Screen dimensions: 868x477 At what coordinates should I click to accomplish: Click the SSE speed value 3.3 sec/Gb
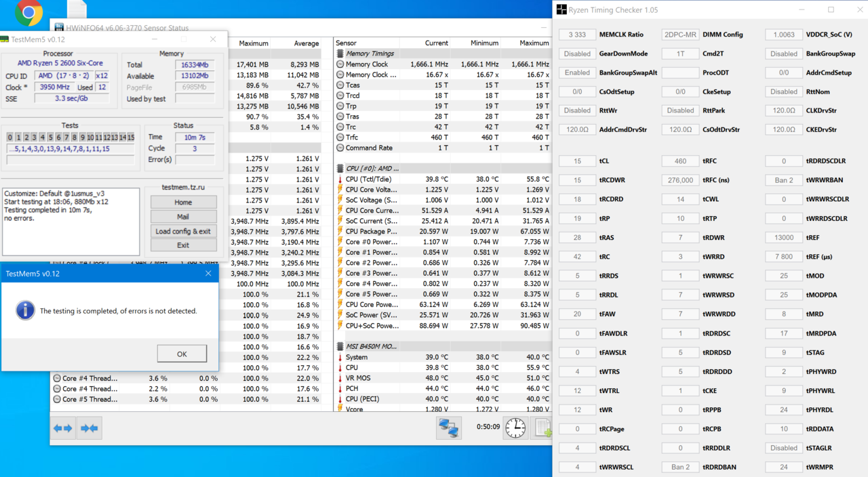coord(71,98)
